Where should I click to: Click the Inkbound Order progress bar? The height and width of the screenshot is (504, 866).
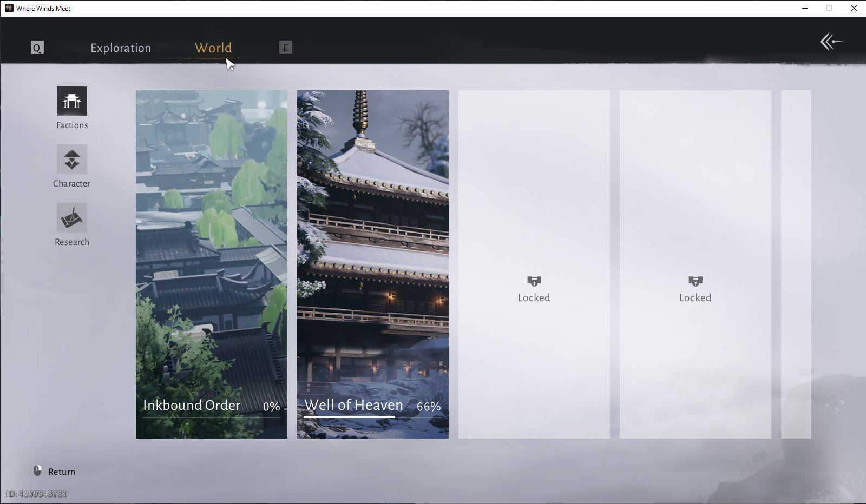coord(212,417)
